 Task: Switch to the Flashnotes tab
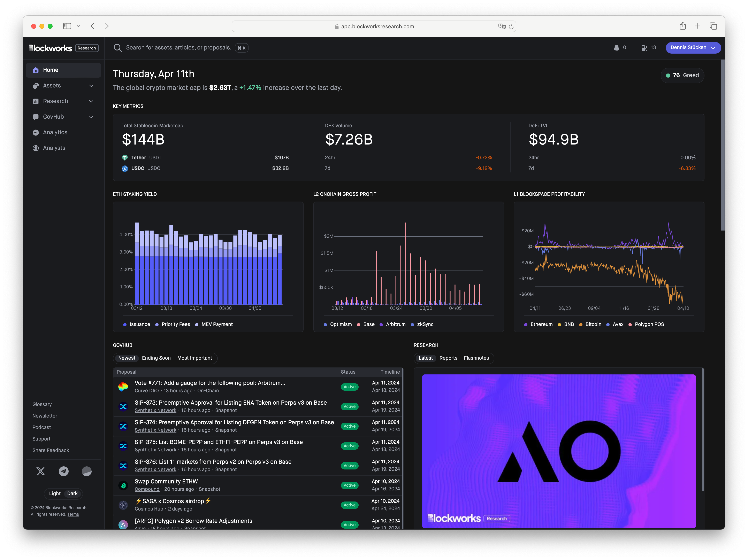click(x=476, y=358)
